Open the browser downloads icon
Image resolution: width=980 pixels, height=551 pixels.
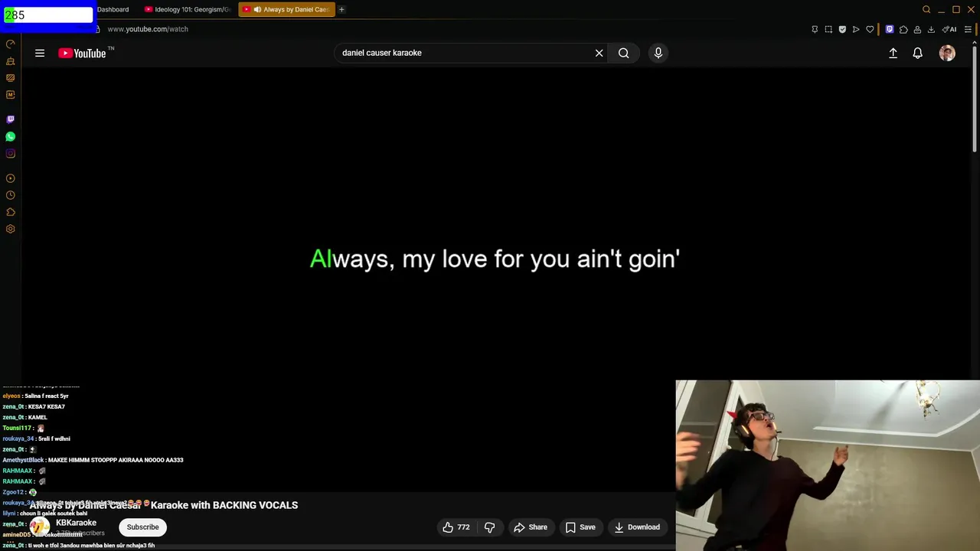pyautogui.click(x=931, y=29)
